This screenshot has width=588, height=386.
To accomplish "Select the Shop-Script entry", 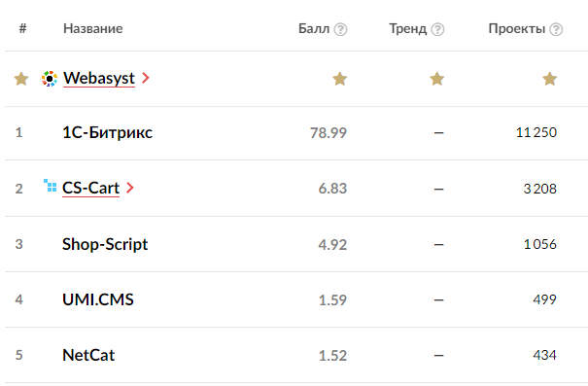I will [x=105, y=244].
